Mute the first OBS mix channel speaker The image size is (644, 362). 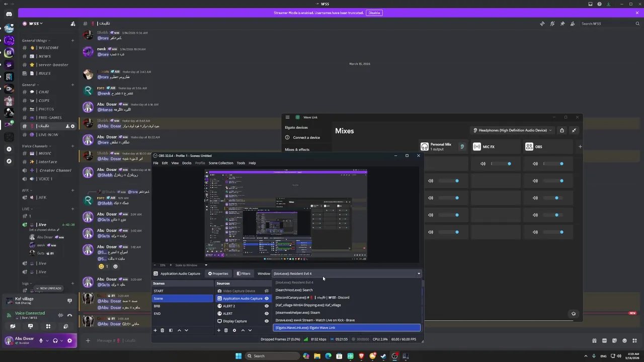535,163
